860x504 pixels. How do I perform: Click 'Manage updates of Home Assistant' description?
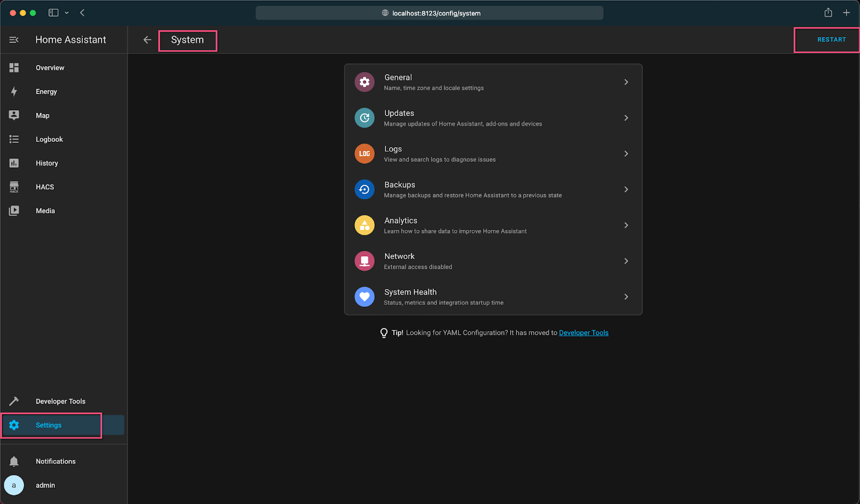click(463, 124)
